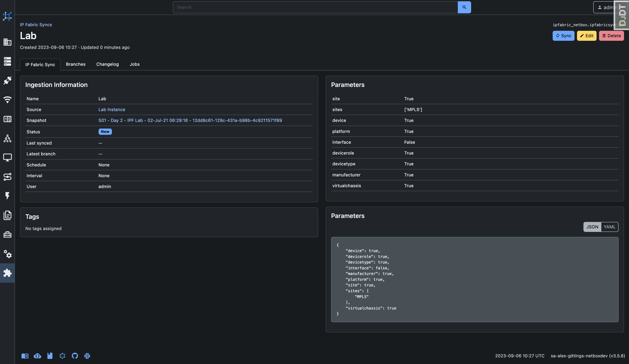Open the Lab Instance source link
Screen dimensions: 629x364
click(x=111, y=109)
